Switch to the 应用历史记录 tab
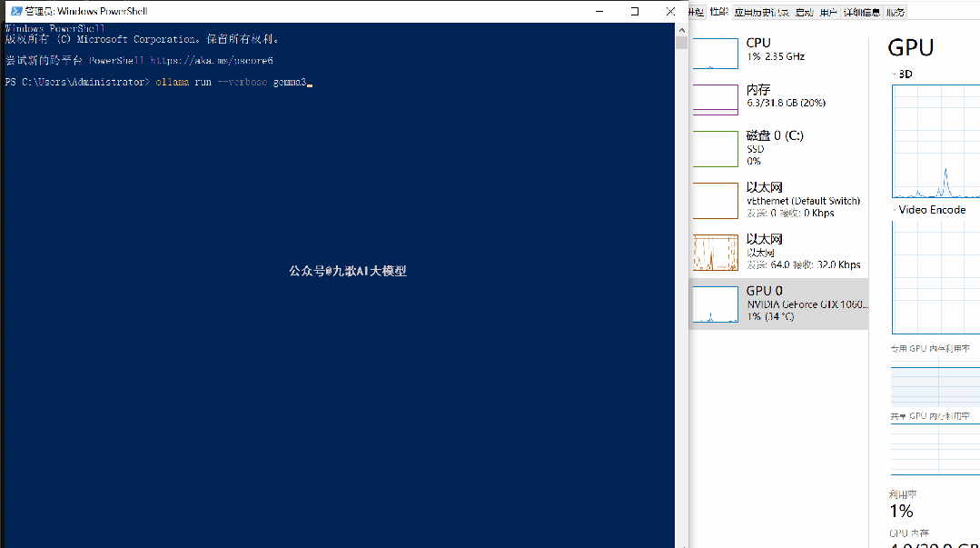980x548 pixels. click(761, 12)
